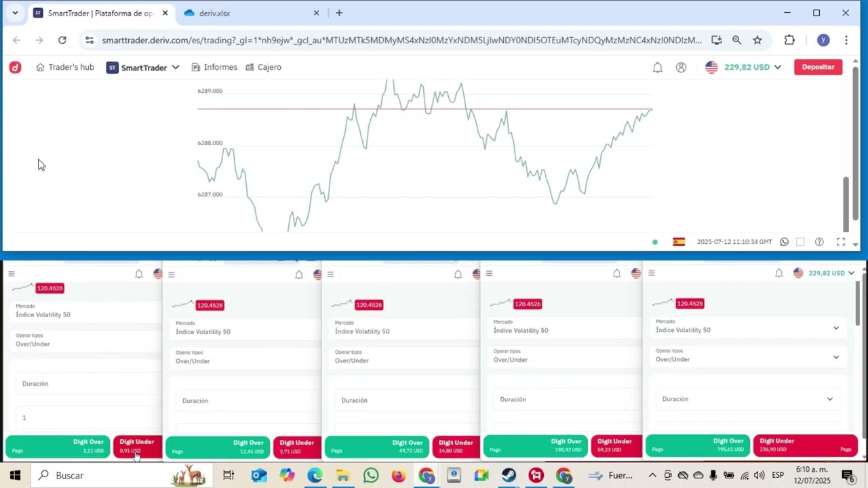Bookmark this page with the star icon
Image resolution: width=868 pixels, height=488 pixels.
(x=757, y=40)
